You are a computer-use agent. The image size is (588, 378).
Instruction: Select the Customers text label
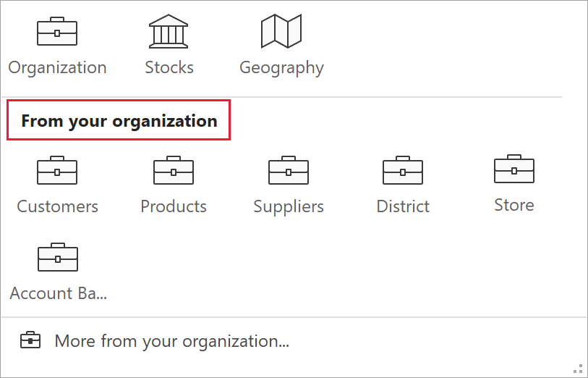(x=58, y=206)
